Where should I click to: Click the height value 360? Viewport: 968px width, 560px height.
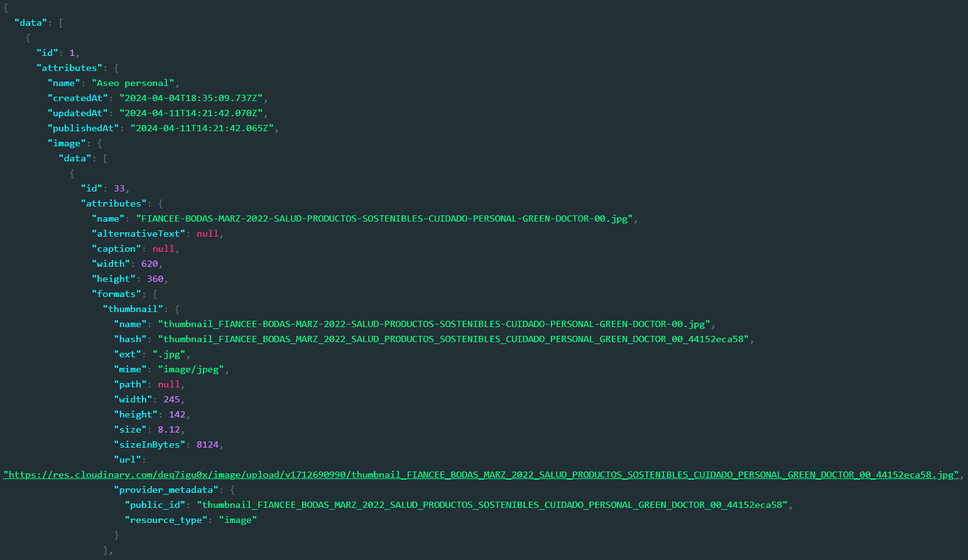pyautogui.click(x=155, y=279)
